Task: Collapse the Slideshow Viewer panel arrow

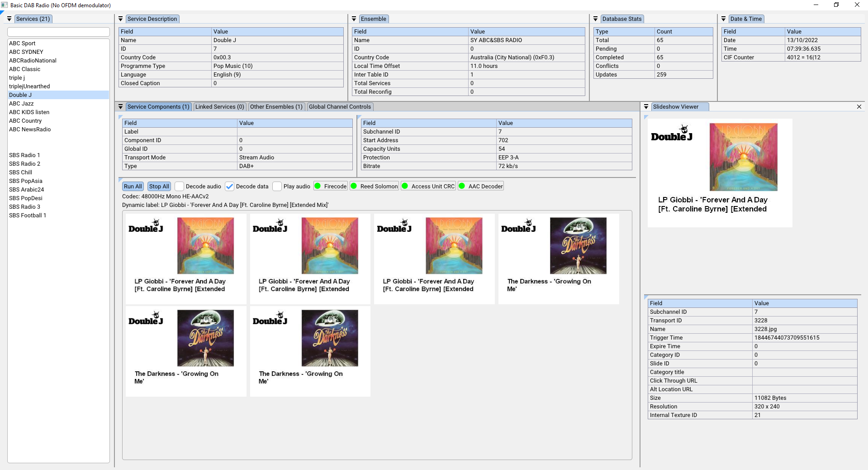Action: click(x=646, y=107)
